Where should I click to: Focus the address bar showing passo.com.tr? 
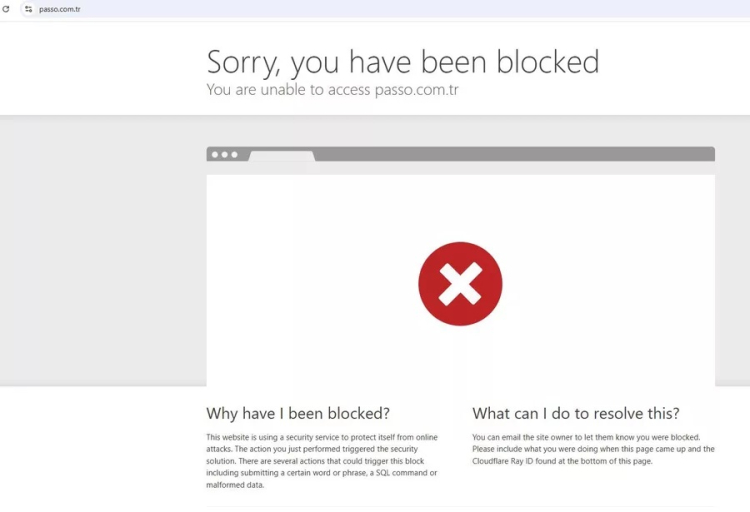tap(200, 9)
